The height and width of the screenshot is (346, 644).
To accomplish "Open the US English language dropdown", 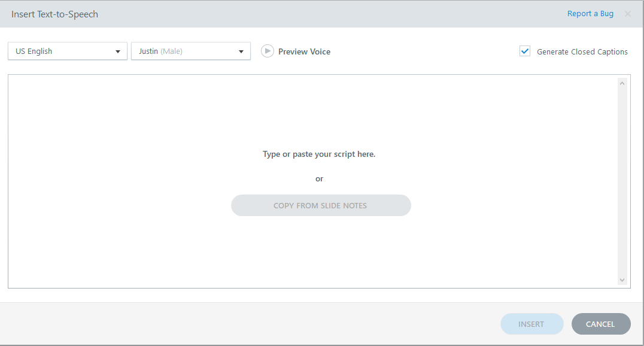I will point(68,51).
